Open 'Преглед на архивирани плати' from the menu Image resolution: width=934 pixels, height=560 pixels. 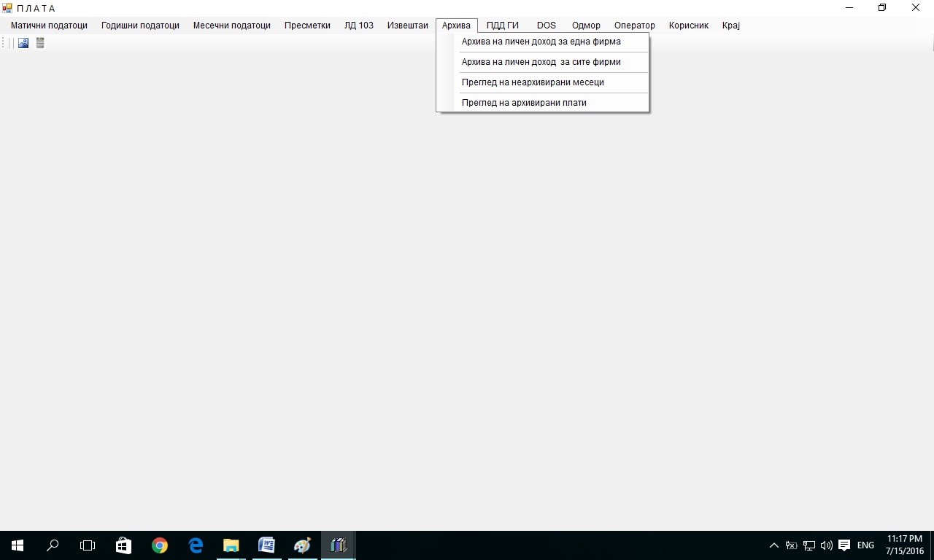coord(524,103)
